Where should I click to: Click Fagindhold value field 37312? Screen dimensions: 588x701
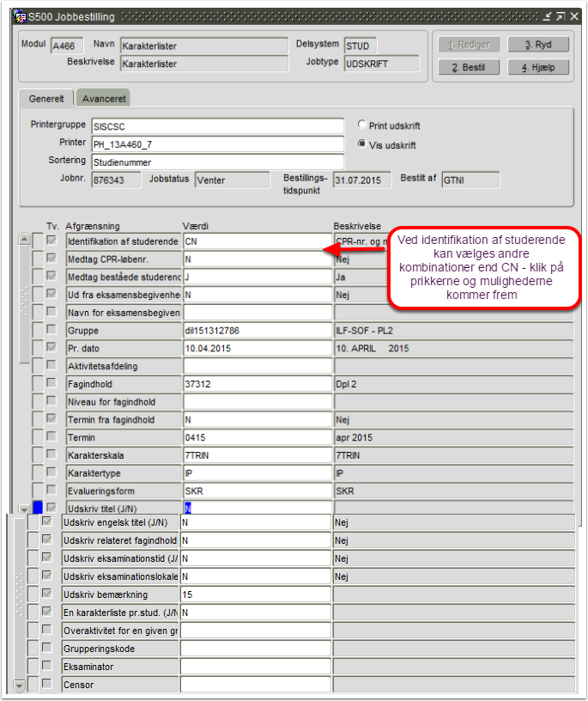click(x=258, y=384)
